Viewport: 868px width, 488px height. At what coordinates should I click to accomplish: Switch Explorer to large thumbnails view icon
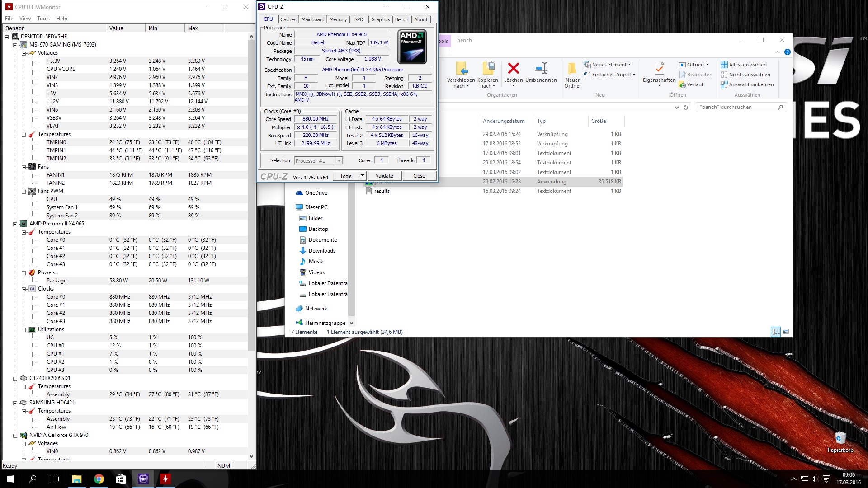point(786,332)
